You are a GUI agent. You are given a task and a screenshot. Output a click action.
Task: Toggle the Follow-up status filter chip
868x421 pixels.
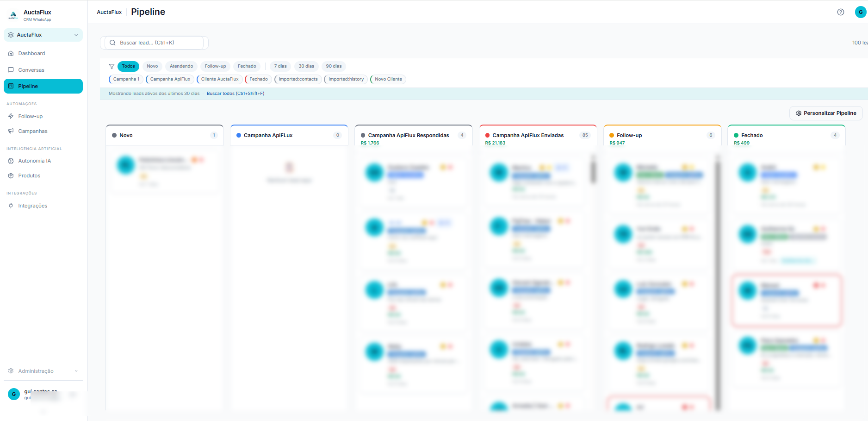216,66
